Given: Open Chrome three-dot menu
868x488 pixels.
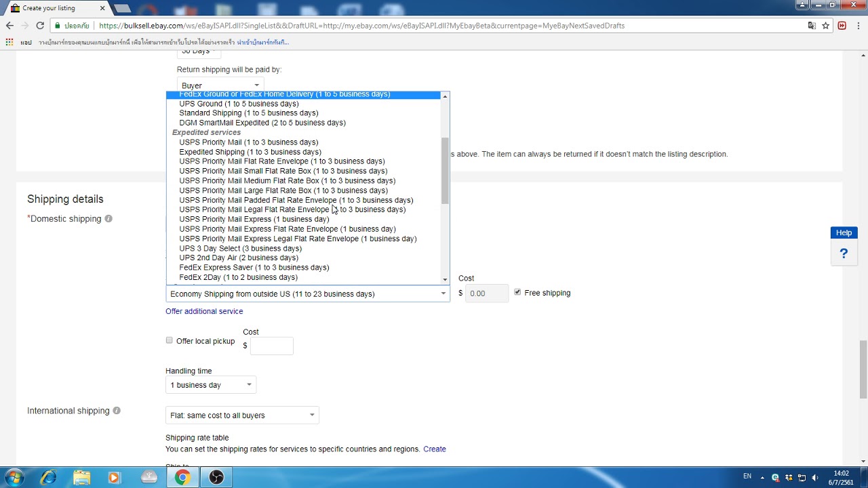Looking at the screenshot, I should click(x=858, y=25).
